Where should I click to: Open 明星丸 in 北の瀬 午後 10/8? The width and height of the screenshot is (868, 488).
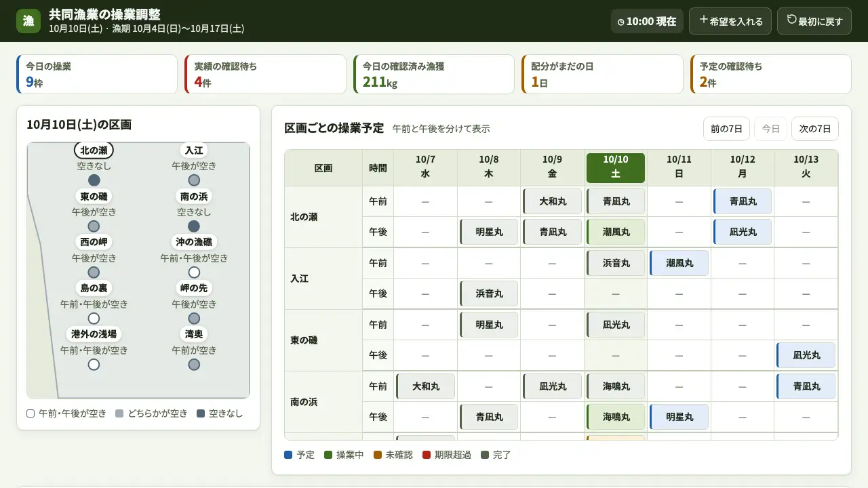pyautogui.click(x=489, y=232)
